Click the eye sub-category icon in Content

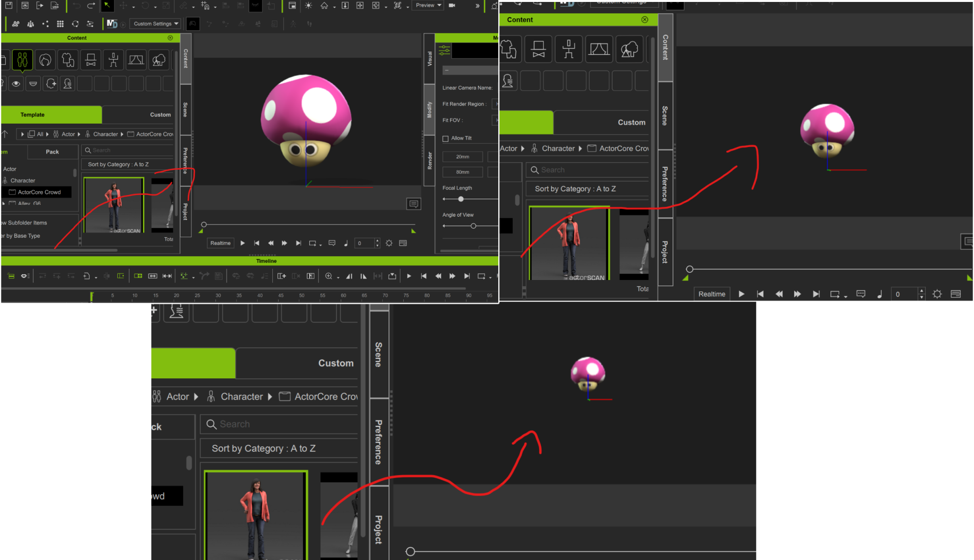click(x=16, y=84)
